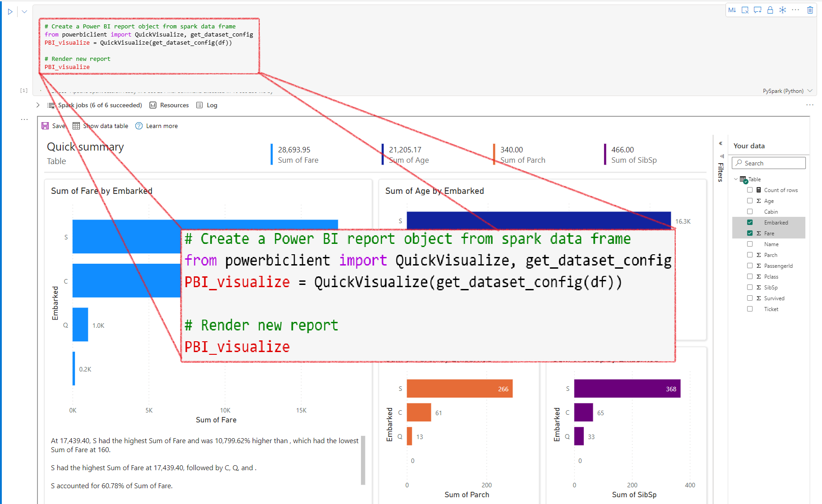Clear the cell output

745,10
